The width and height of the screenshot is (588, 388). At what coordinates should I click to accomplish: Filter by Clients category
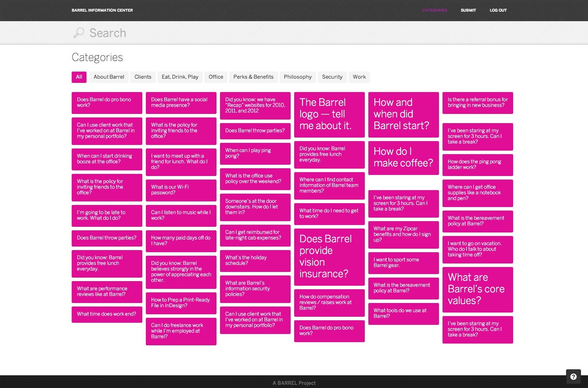[x=143, y=77]
